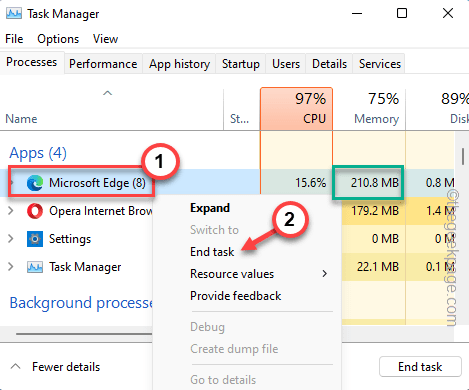
Task: Open the View menu
Action: (x=105, y=39)
